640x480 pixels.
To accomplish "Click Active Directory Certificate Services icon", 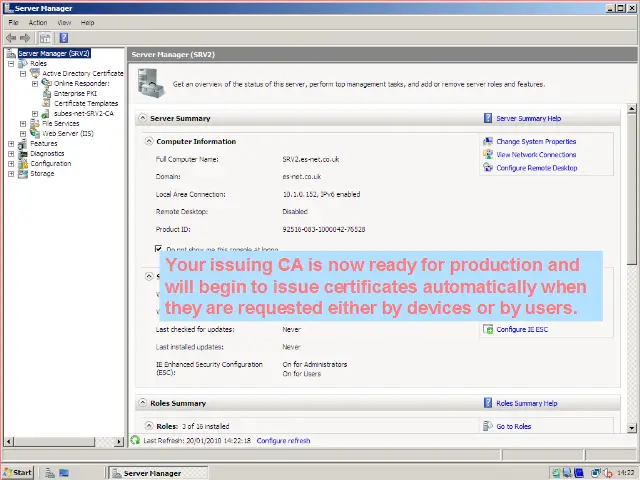I will pyautogui.click(x=35, y=73).
